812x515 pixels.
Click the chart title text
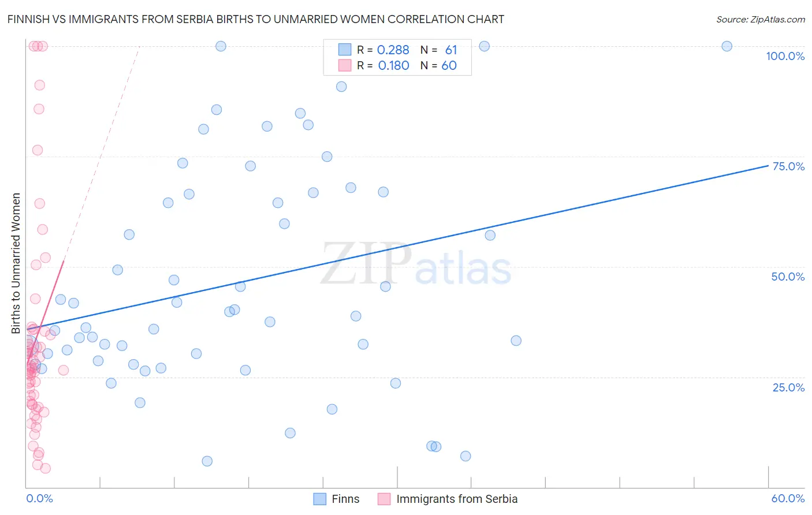pos(256,19)
